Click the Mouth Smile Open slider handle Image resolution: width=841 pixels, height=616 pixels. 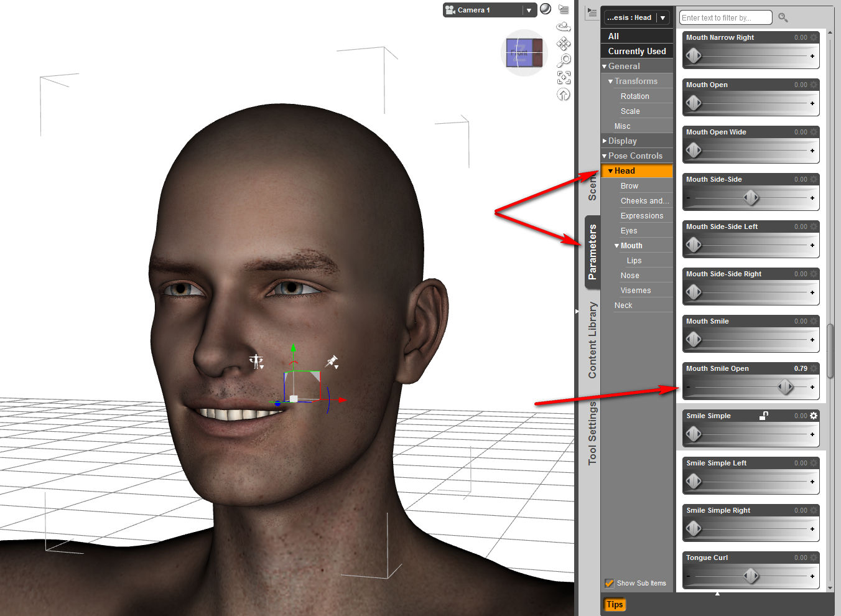click(786, 387)
